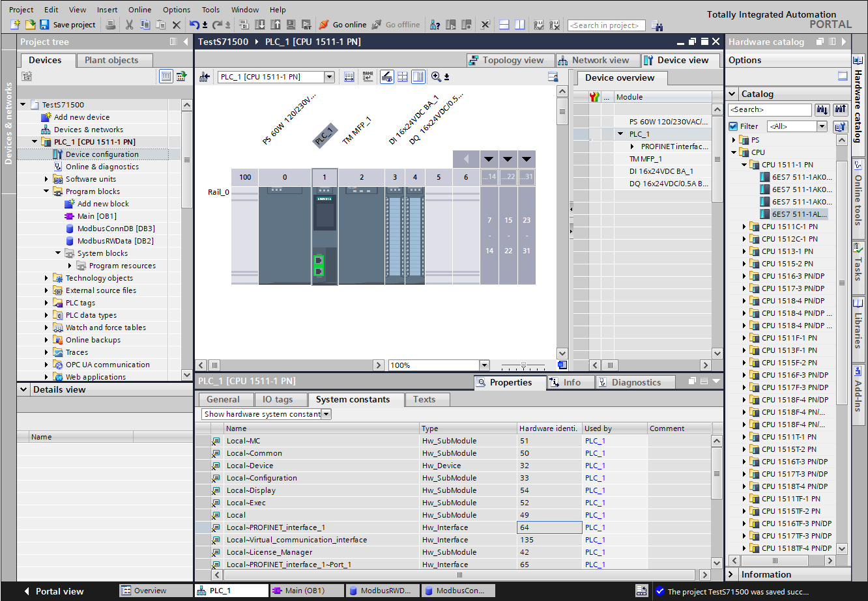This screenshot has width=868, height=601.
Task: Open the Project menu
Action: tap(22, 10)
